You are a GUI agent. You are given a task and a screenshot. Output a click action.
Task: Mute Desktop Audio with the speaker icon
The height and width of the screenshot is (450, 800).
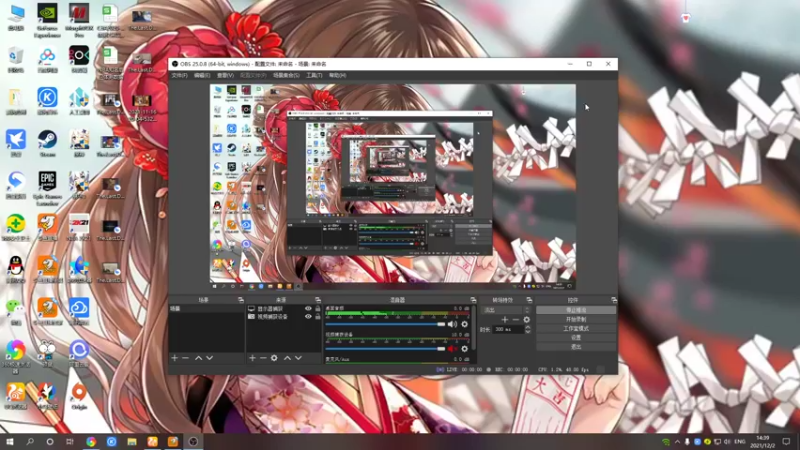(x=452, y=324)
